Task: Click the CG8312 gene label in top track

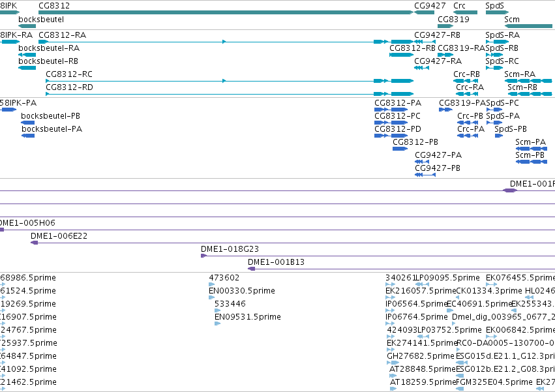Action: click(54, 6)
